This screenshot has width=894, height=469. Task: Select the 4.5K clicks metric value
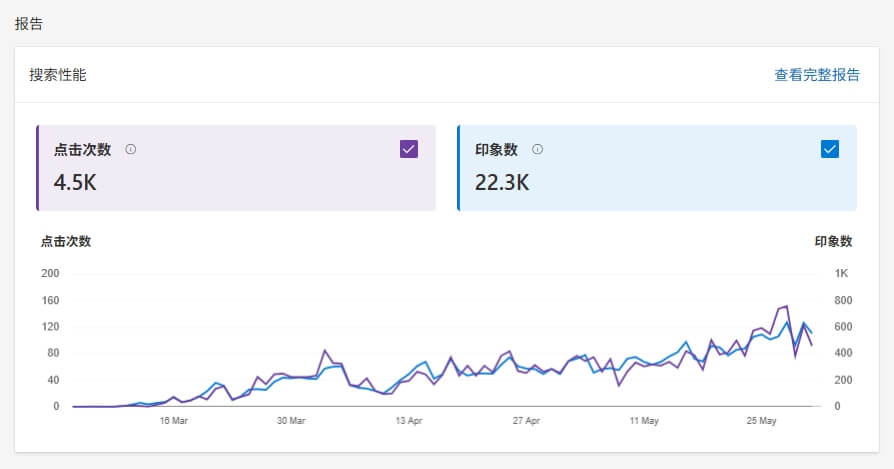(x=75, y=182)
